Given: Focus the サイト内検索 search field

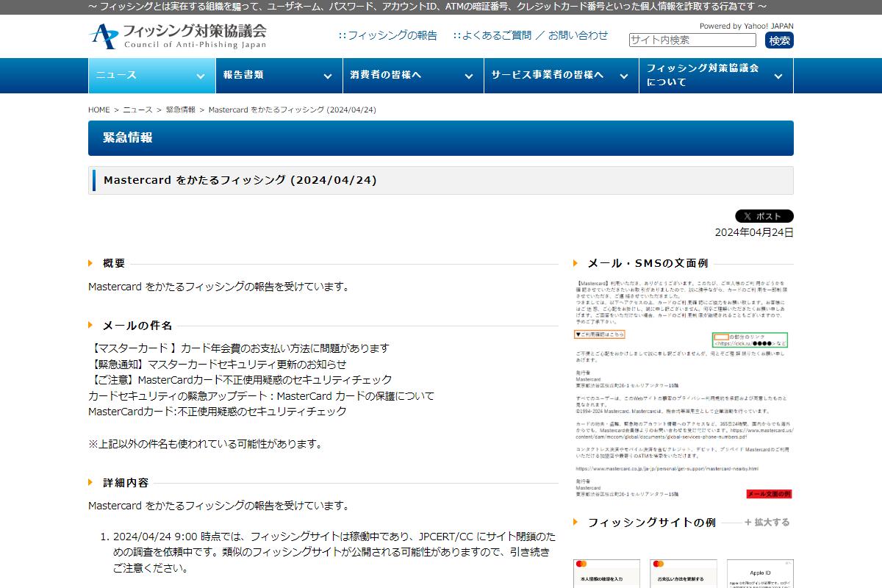Looking at the screenshot, I should click(x=692, y=40).
